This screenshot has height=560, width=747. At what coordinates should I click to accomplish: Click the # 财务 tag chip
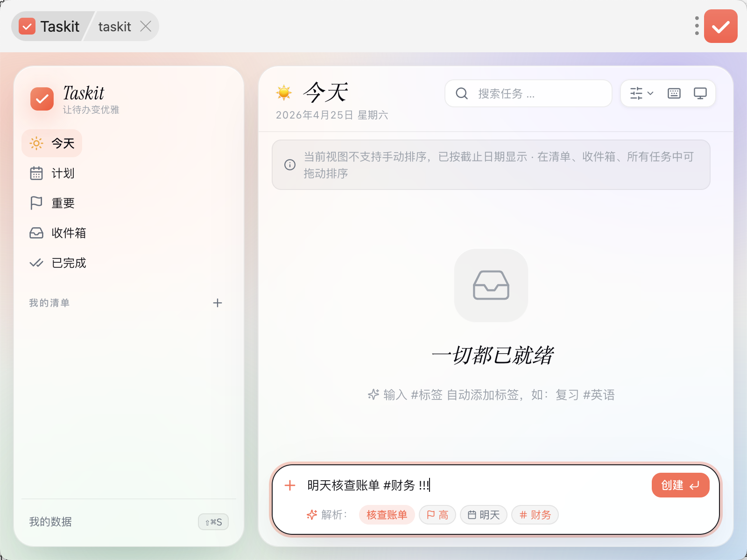[535, 515]
